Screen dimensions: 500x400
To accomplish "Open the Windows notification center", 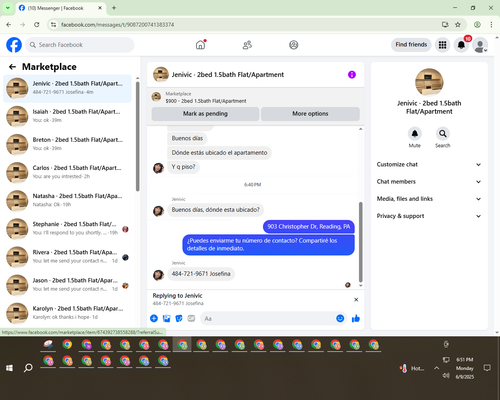I will pos(487,368).
